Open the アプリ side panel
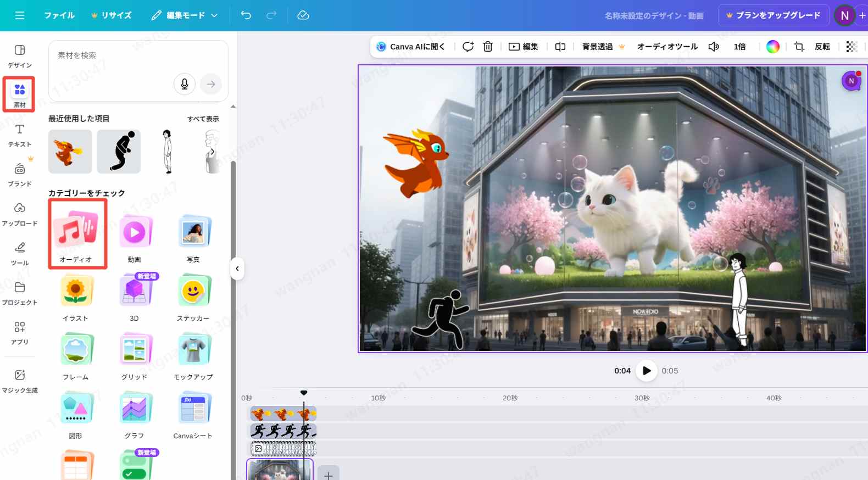Image resolution: width=868 pixels, height=480 pixels. (x=20, y=333)
